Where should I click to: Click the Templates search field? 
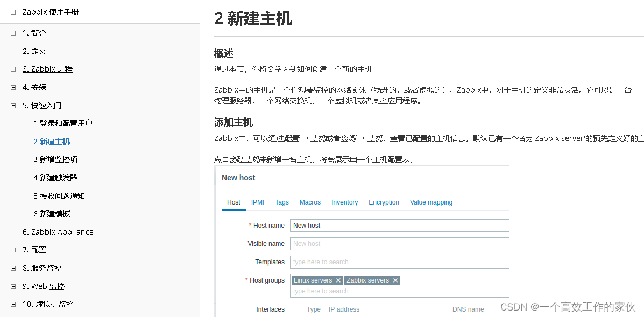[399, 262]
